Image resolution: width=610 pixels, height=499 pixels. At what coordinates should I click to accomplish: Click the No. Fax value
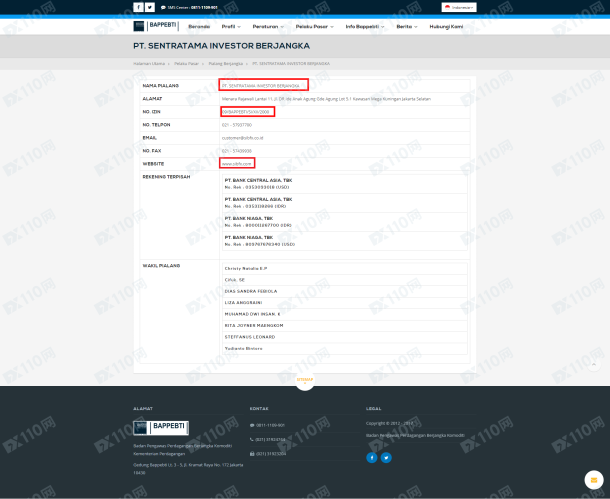click(237, 151)
